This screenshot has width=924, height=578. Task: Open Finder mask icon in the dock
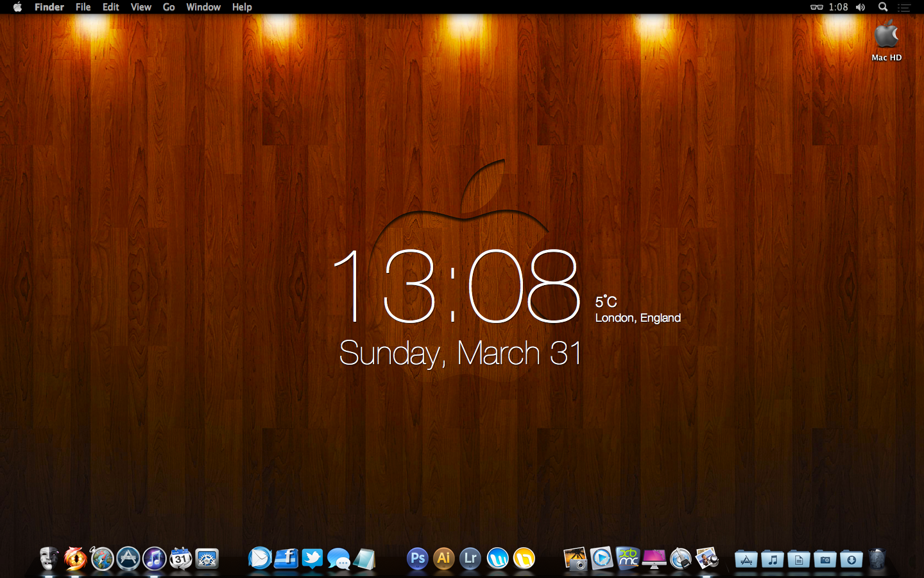[x=49, y=559]
